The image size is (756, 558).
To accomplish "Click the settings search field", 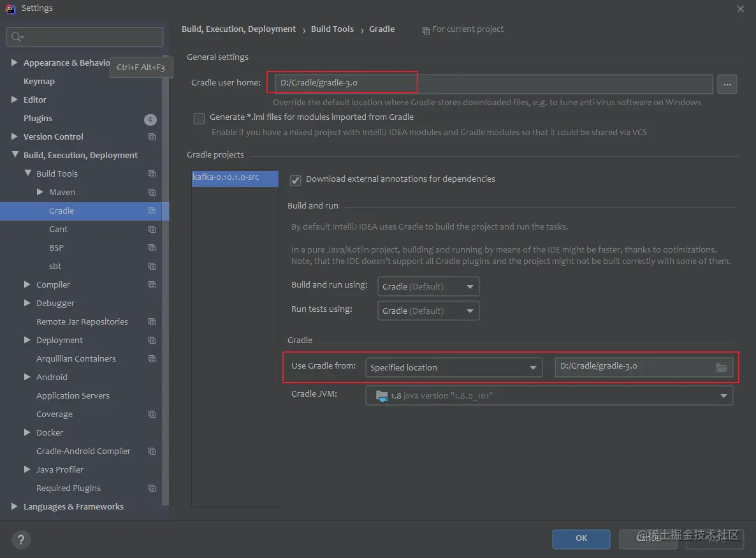I will [85, 36].
